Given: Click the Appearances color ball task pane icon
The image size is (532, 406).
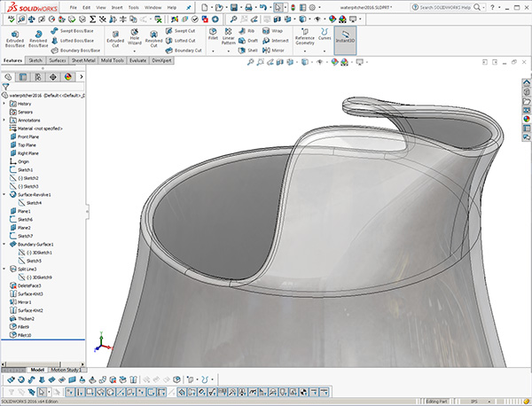Looking at the screenshot, I should [x=526, y=119].
